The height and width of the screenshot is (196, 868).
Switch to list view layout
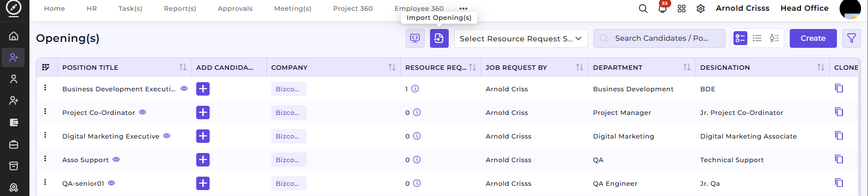757,38
